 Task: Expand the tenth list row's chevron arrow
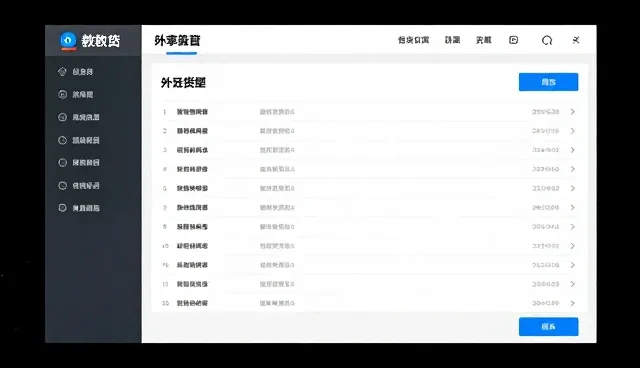573,284
